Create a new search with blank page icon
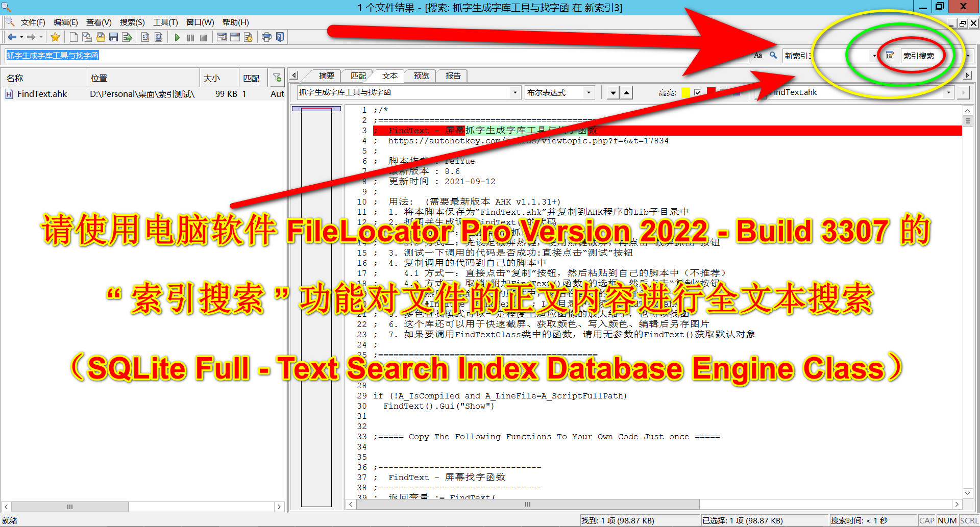 (73, 37)
